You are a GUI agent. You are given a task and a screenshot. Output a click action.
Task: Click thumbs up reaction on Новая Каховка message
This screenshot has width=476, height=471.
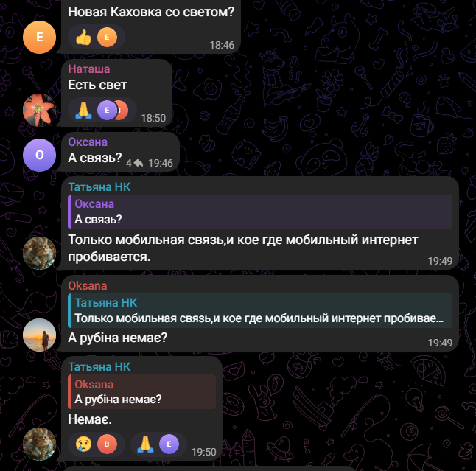(97, 38)
